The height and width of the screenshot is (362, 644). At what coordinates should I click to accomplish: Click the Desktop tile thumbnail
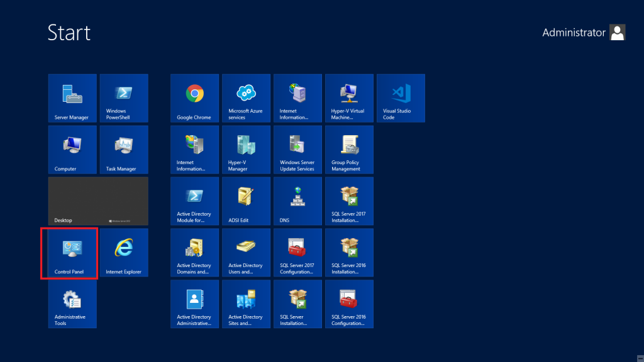pyautogui.click(x=98, y=201)
